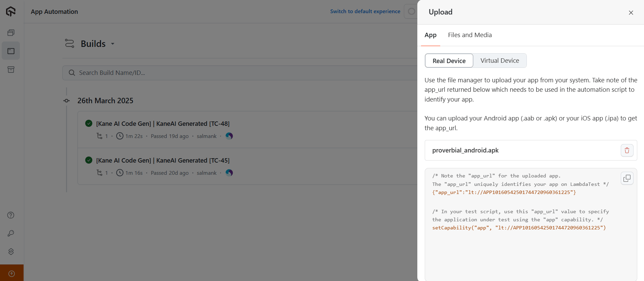Image resolution: width=644 pixels, height=281 pixels.
Task: Click user avatar icon on TC-45 row
Action: click(229, 173)
